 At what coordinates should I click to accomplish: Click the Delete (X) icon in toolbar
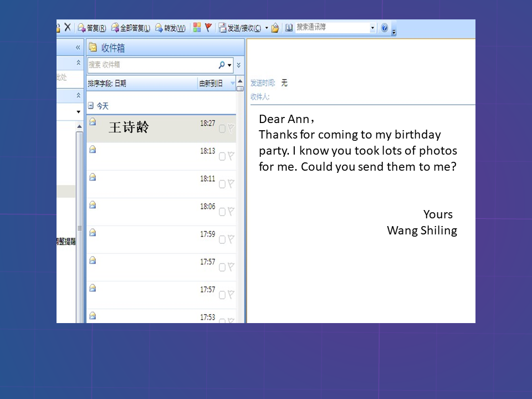click(x=68, y=27)
